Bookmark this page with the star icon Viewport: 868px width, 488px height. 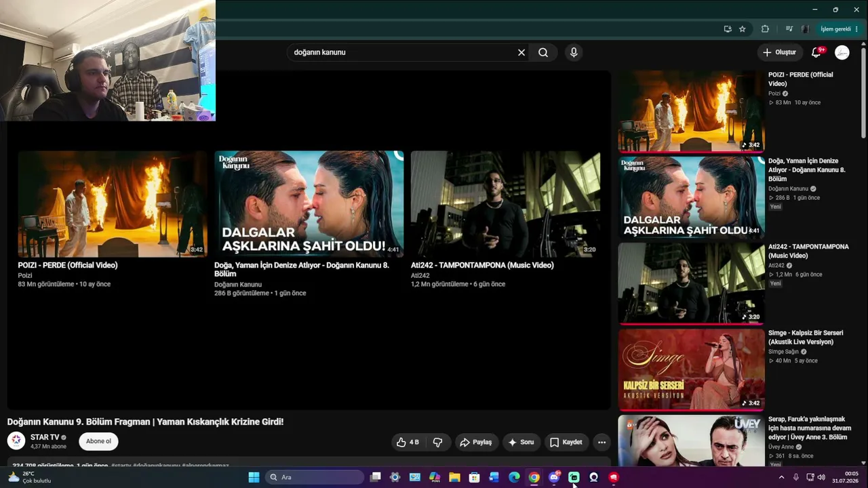point(743,29)
